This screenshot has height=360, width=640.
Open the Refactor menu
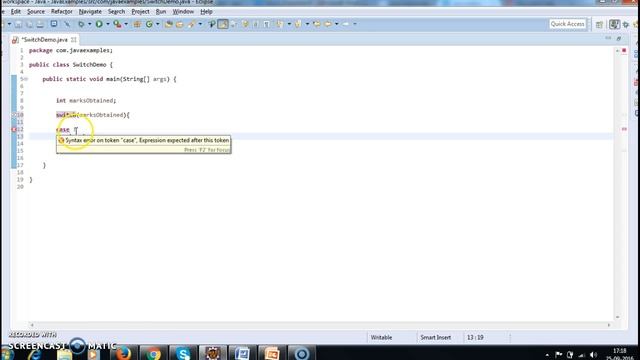62,11
